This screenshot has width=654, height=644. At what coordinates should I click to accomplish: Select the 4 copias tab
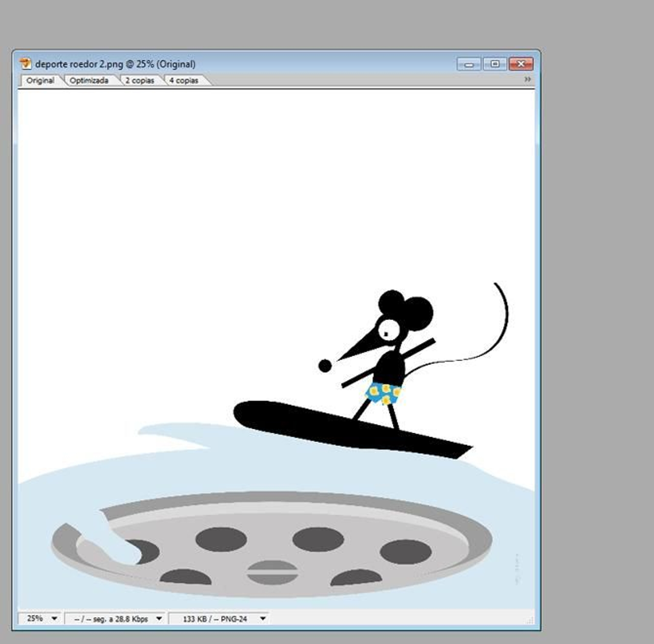pyautogui.click(x=184, y=80)
